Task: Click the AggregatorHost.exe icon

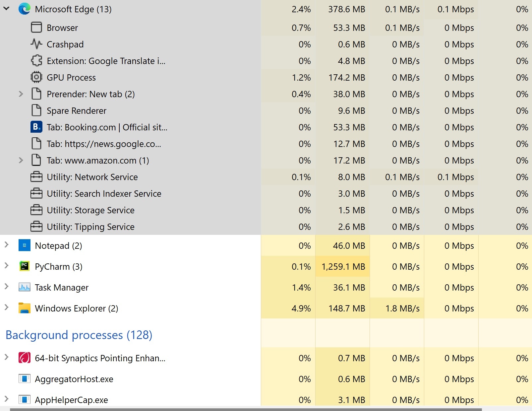Action: pyautogui.click(x=24, y=379)
